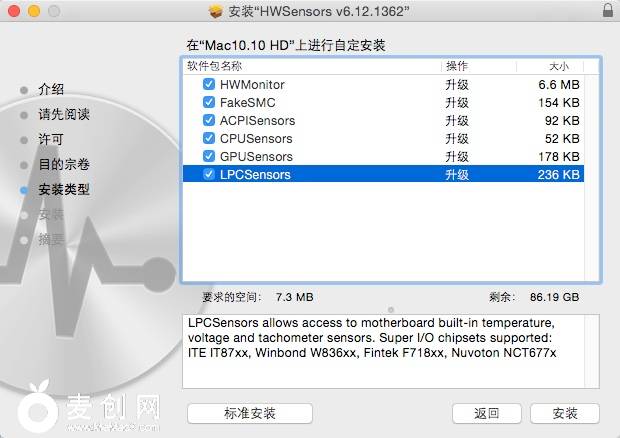Select the 介绍 step in sidebar
Screen dimensions: 620x438
coord(51,89)
